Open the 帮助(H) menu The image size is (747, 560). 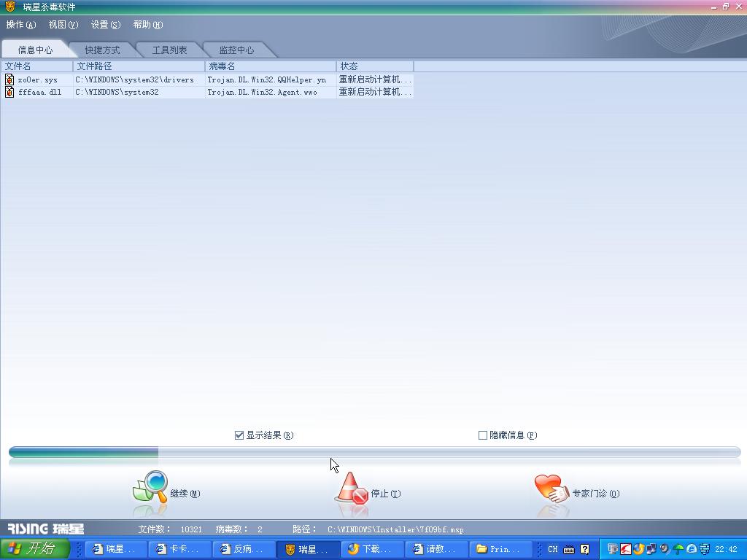point(148,25)
